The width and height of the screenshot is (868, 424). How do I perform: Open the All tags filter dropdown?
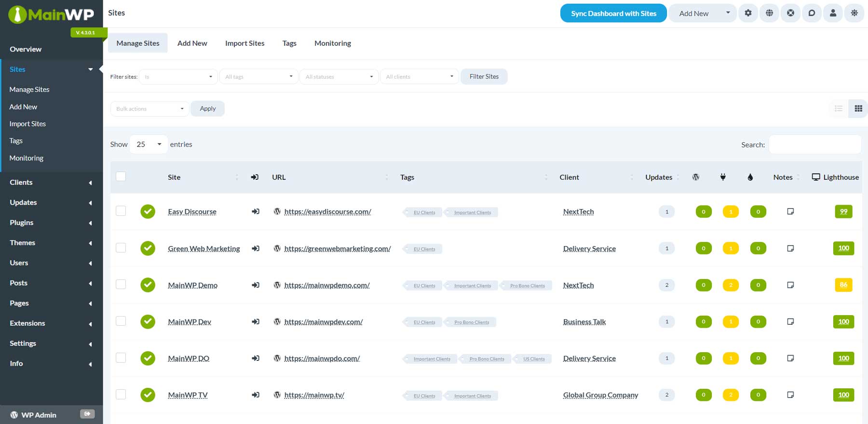[x=258, y=77]
